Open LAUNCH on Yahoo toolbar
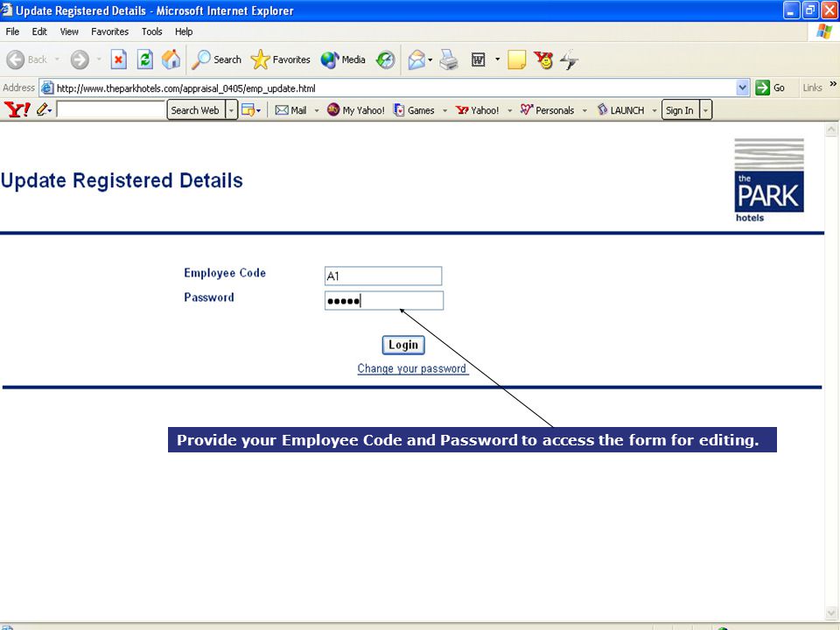 coord(620,110)
